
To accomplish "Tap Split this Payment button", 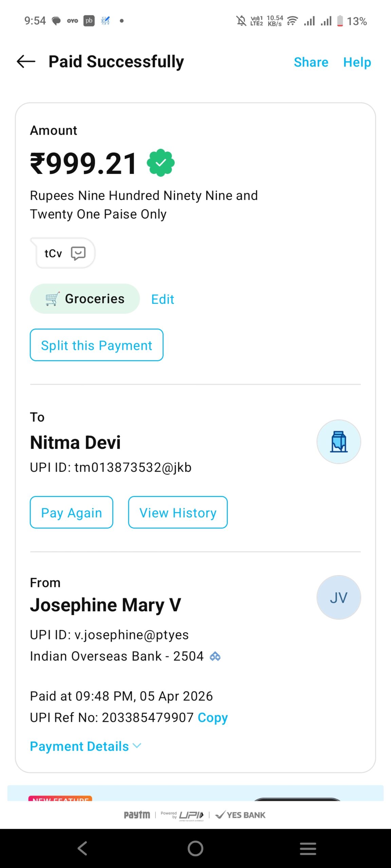I will point(96,345).
